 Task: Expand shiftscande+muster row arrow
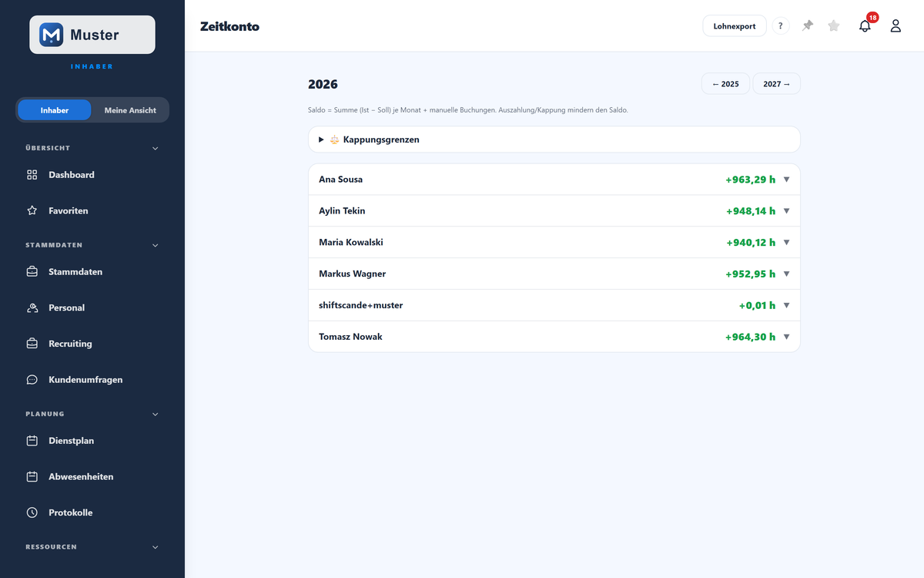(x=786, y=305)
